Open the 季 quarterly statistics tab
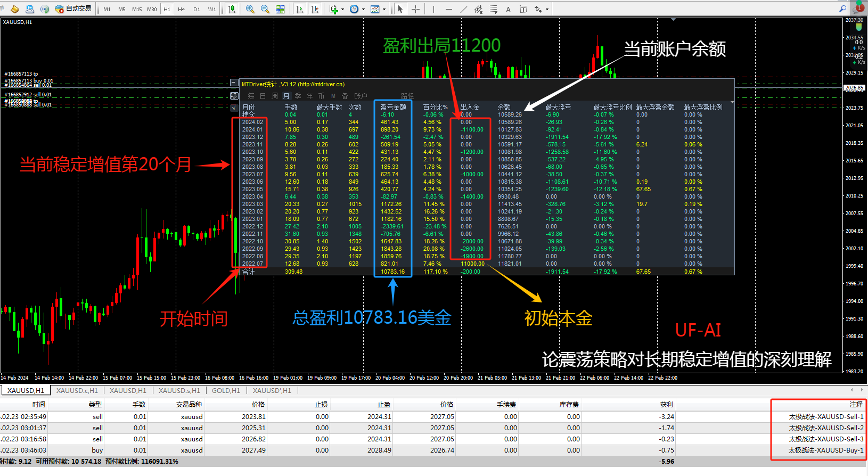Image resolution: width=868 pixels, height=476 pixels. pyautogui.click(x=298, y=96)
